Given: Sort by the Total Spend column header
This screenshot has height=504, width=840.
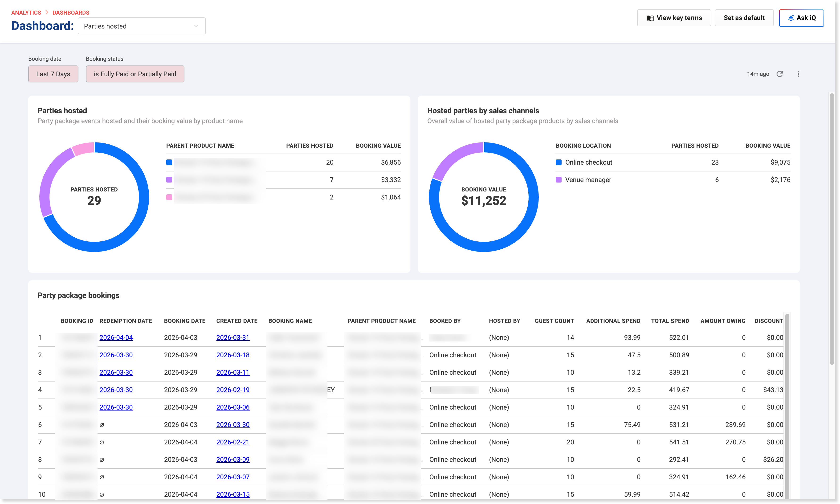Looking at the screenshot, I should 670,321.
